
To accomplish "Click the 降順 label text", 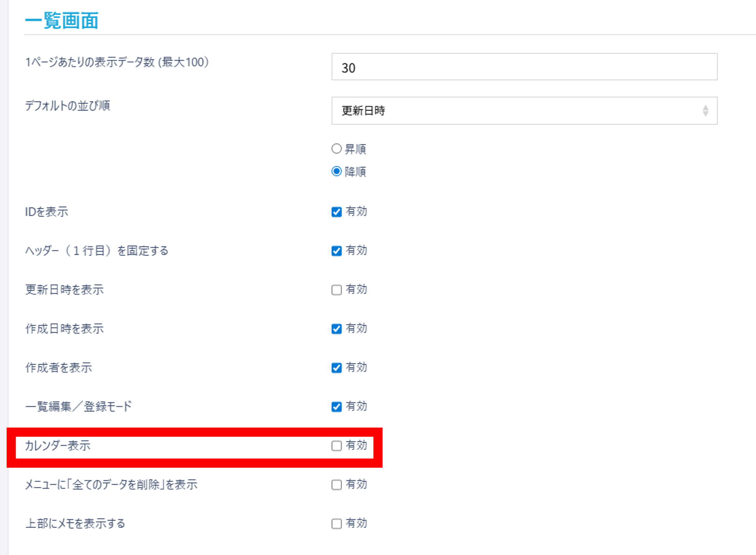I will 355,172.
